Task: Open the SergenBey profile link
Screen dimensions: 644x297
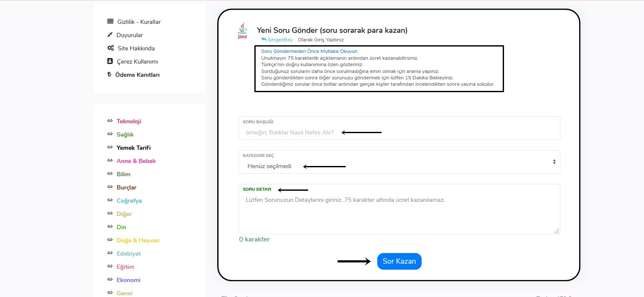Action: coord(280,40)
